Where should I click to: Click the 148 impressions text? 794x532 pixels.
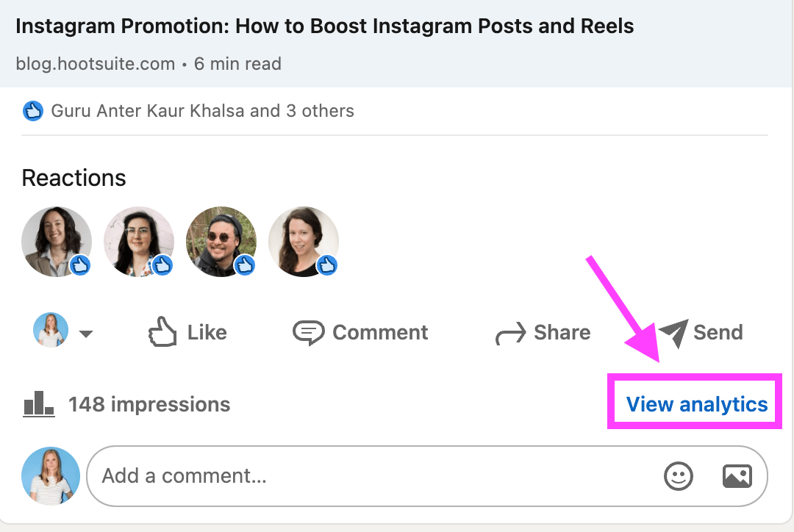coord(149,404)
